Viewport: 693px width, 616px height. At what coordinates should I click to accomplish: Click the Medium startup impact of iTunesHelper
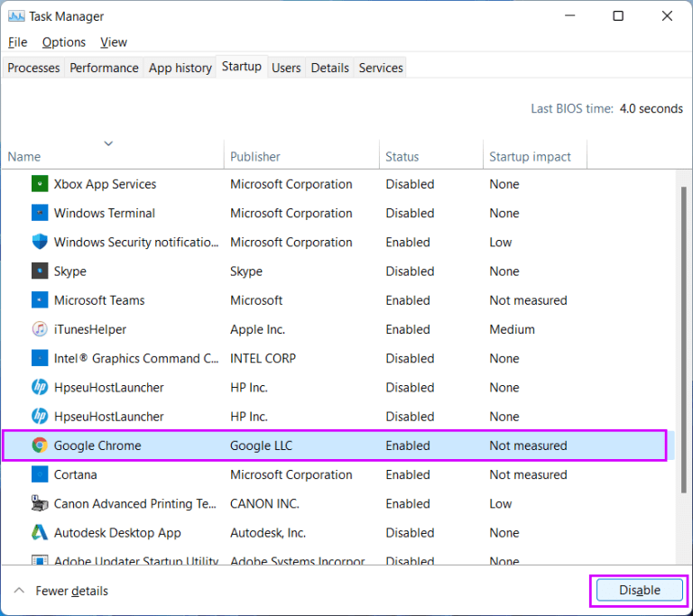(x=512, y=329)
